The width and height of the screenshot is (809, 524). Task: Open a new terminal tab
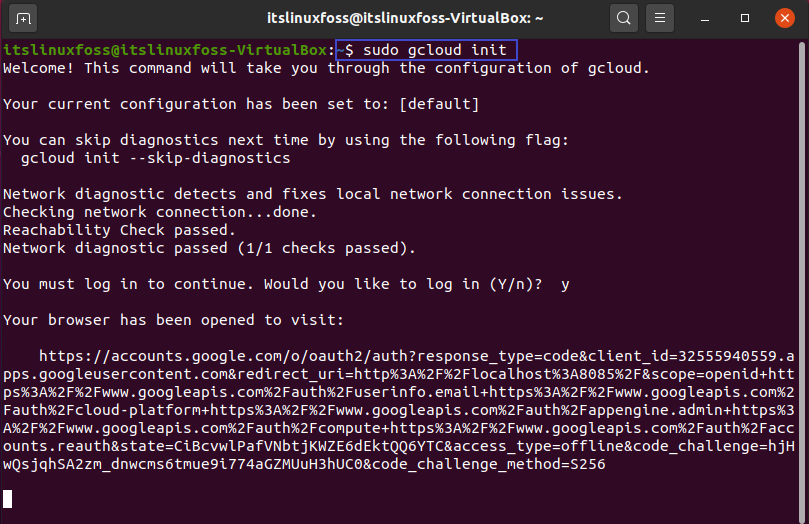23,19
